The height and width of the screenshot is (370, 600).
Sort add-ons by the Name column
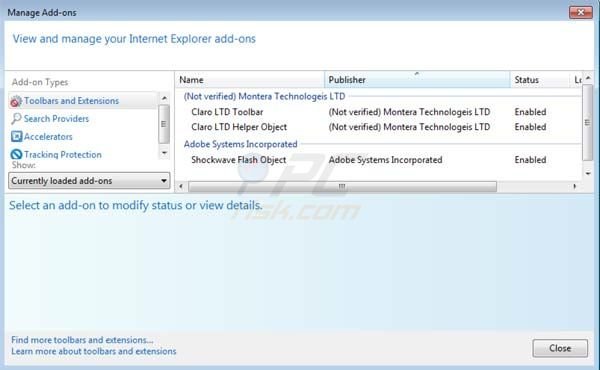click(x=250, y=80)
